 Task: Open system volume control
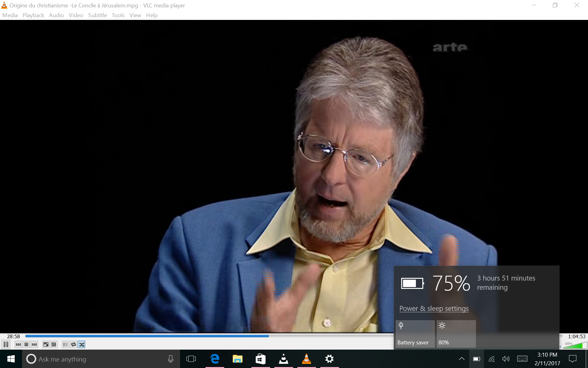506,359
